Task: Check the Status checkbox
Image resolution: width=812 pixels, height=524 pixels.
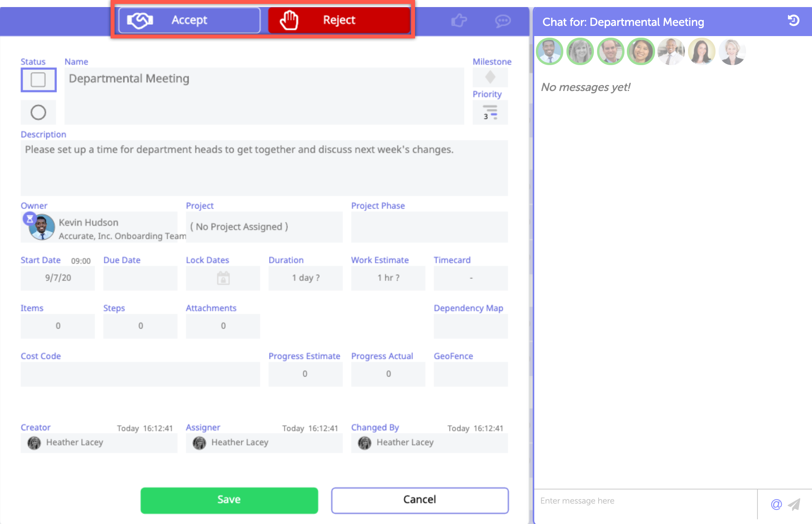Action: [38, 80]
